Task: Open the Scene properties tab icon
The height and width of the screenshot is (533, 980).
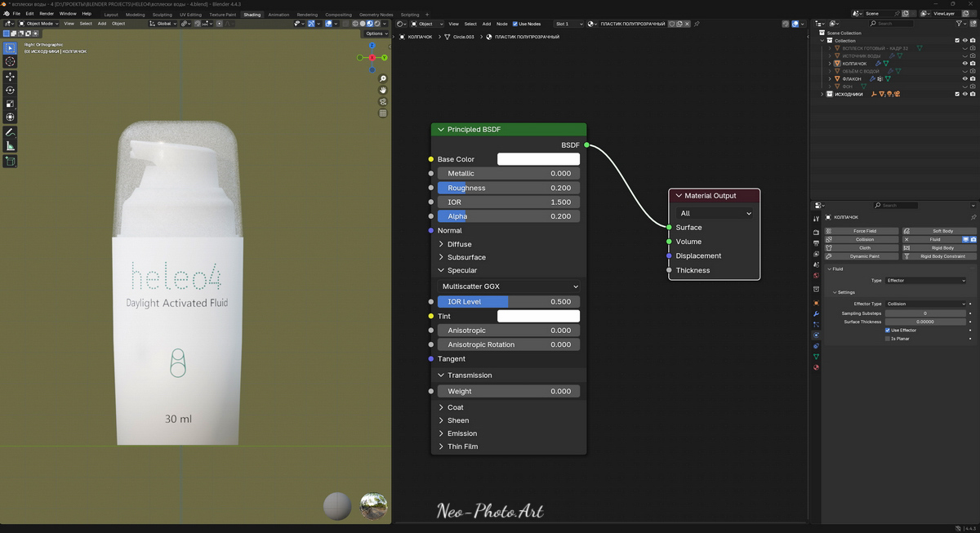Action: point(816,264)
